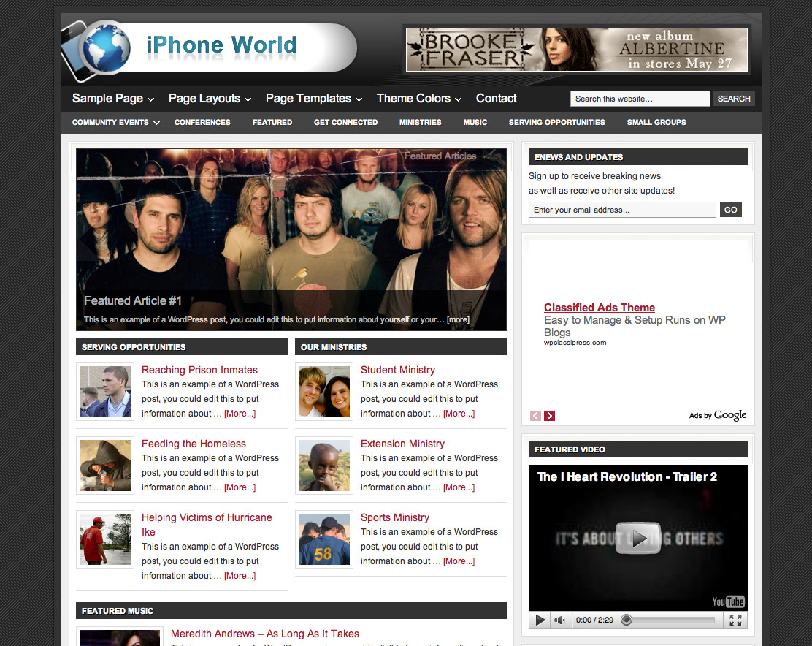
Task: Toggle fullscreen on the featured video
Action: tap(735, 620)
